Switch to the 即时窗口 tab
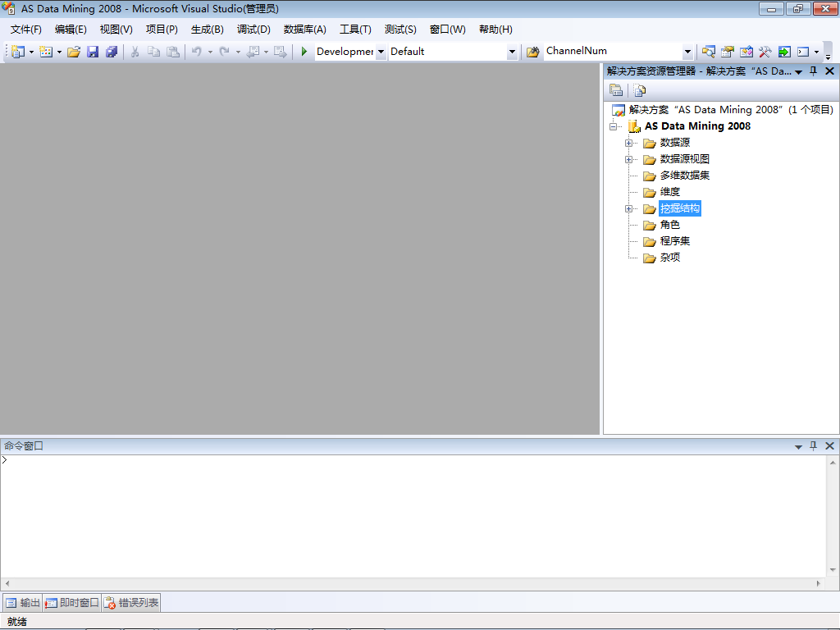Viewport: 840px width, 630px height. tap(72, 603)
